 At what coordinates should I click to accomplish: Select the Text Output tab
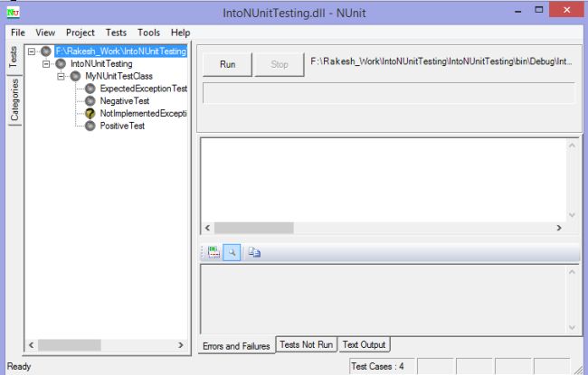pyautogui.click(x=364, y=344)
